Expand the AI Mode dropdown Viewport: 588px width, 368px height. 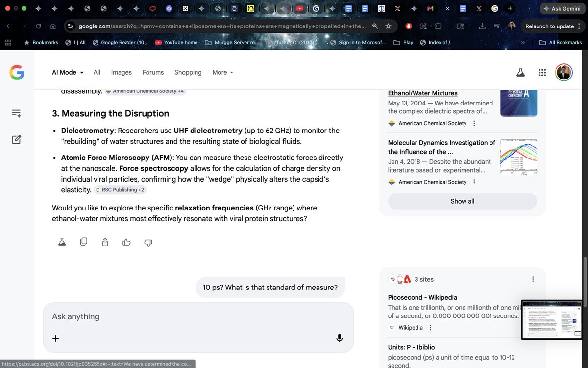pos(68,72)
